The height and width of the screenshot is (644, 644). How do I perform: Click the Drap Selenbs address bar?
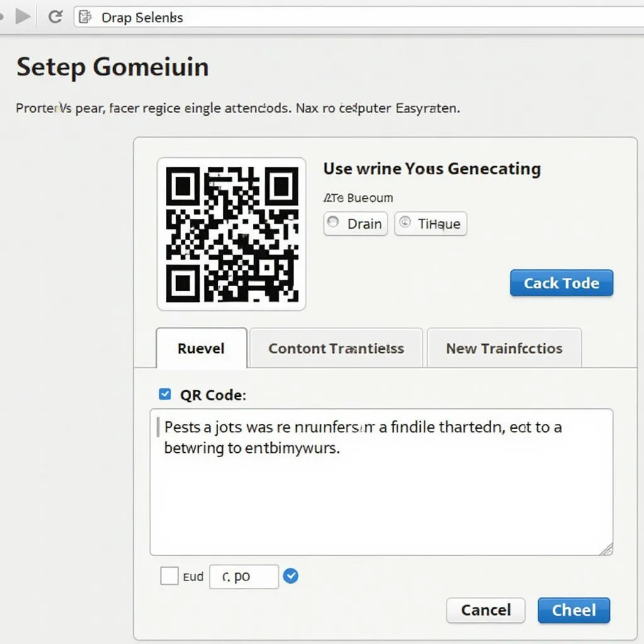pos(358,17)
